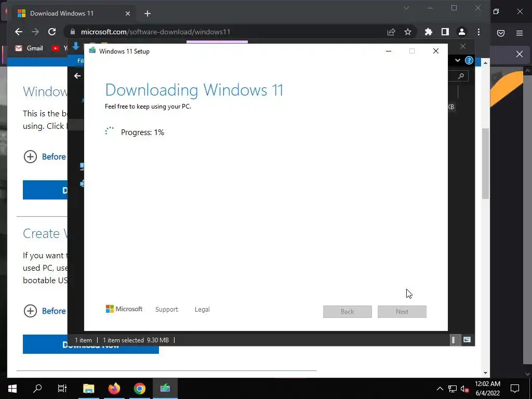This screenshot has width=532, height=399.
Task: Open taskbar search
Action: [37, 388]
